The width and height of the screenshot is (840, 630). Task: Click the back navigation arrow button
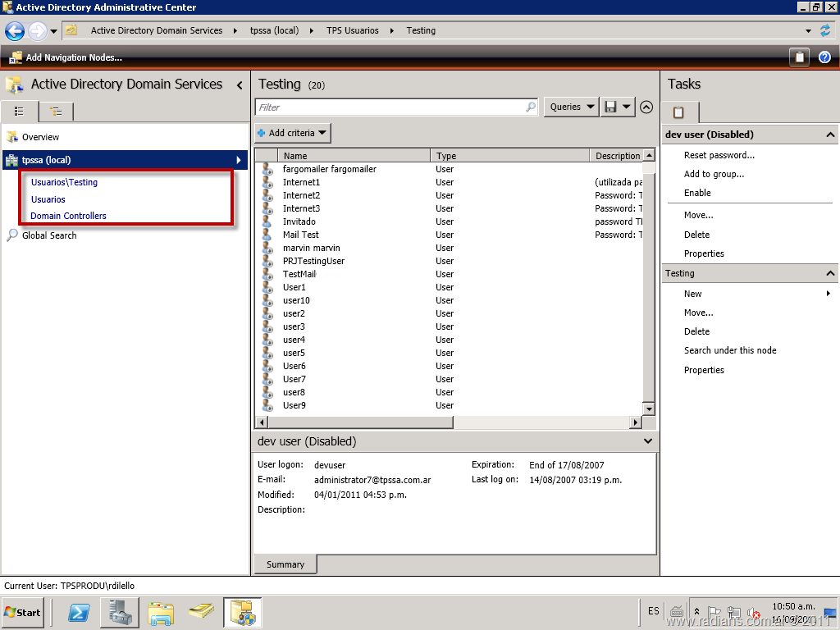point(15,31)
